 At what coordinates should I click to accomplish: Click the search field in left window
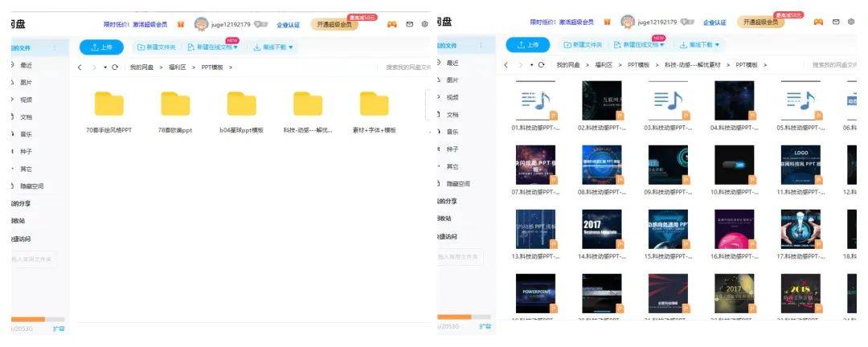tap(408, 67)
